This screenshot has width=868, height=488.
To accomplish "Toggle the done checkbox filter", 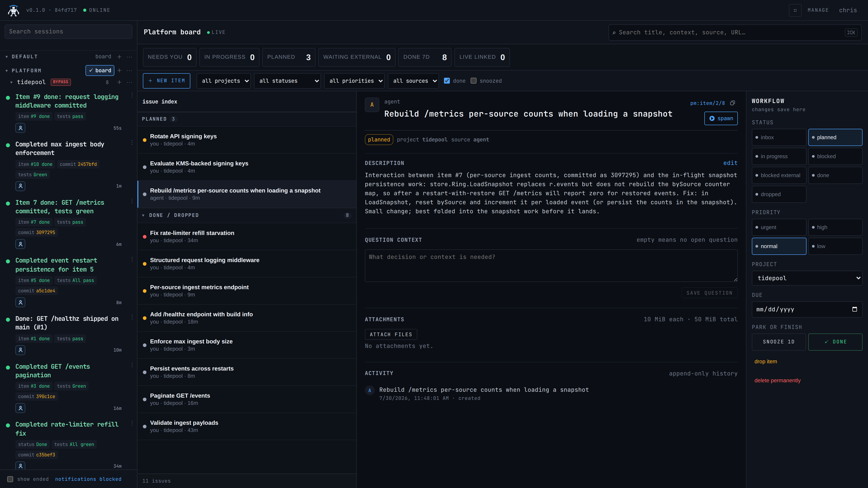I will [x=447, y=81].
